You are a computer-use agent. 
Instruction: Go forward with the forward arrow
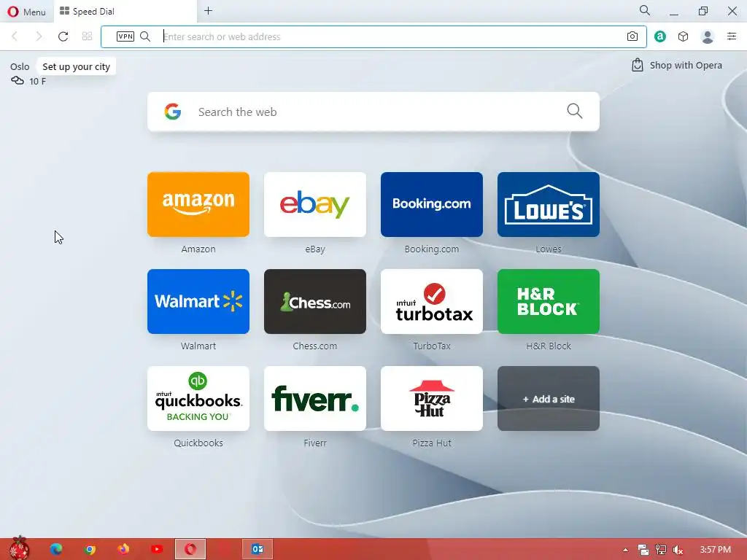coord(39,36)
